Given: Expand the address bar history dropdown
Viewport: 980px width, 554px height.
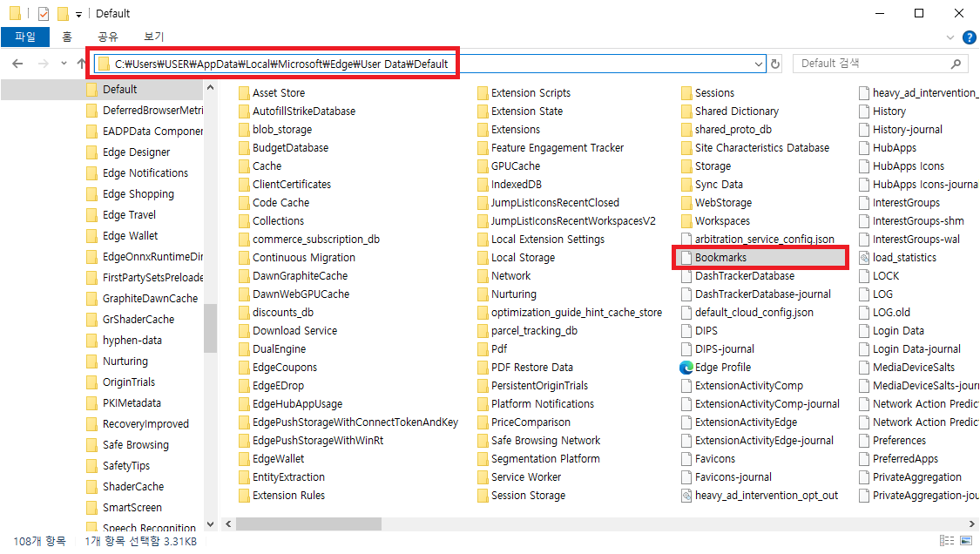Looking at the screenshot, I should point(758,64).
